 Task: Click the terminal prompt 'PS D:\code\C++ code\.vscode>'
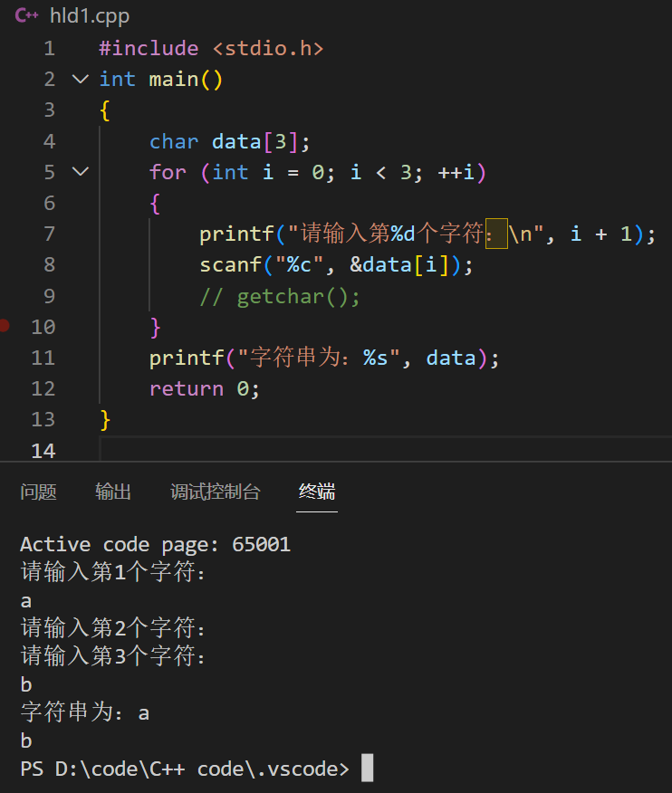click(x=185, y=769)
